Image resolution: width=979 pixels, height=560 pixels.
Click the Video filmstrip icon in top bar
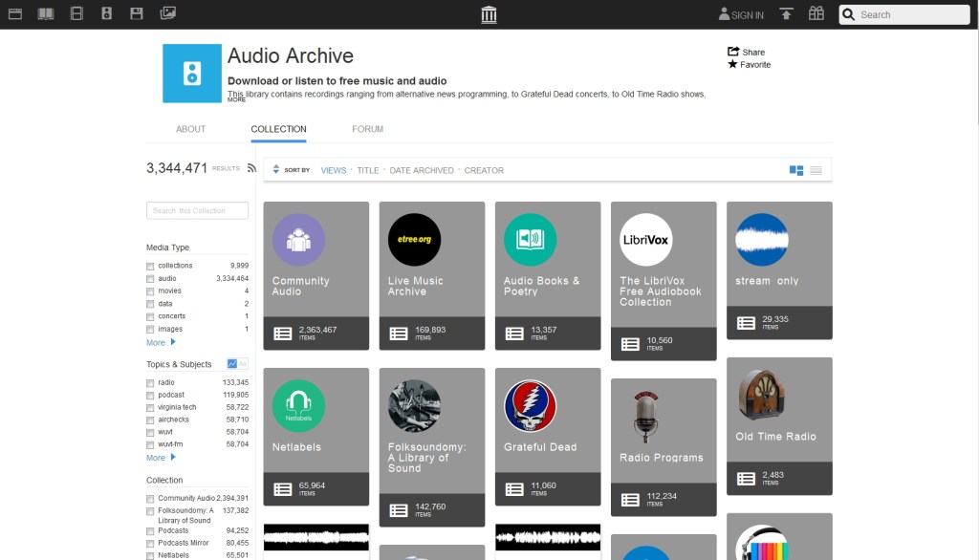(x=76, y=13)
